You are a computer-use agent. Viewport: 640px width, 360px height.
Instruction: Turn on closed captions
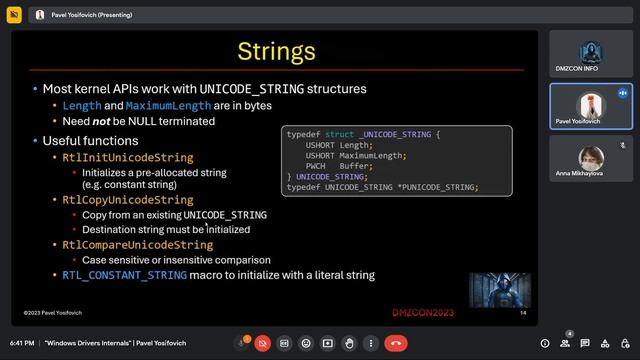(284, 343)
